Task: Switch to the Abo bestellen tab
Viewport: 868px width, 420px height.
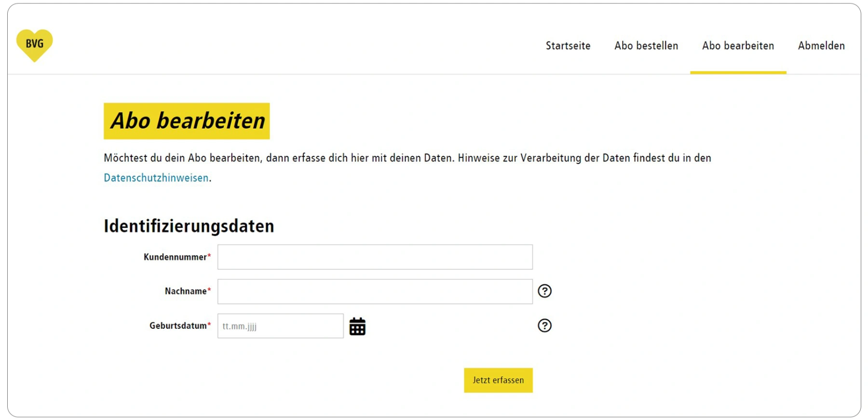Action: 646,46
